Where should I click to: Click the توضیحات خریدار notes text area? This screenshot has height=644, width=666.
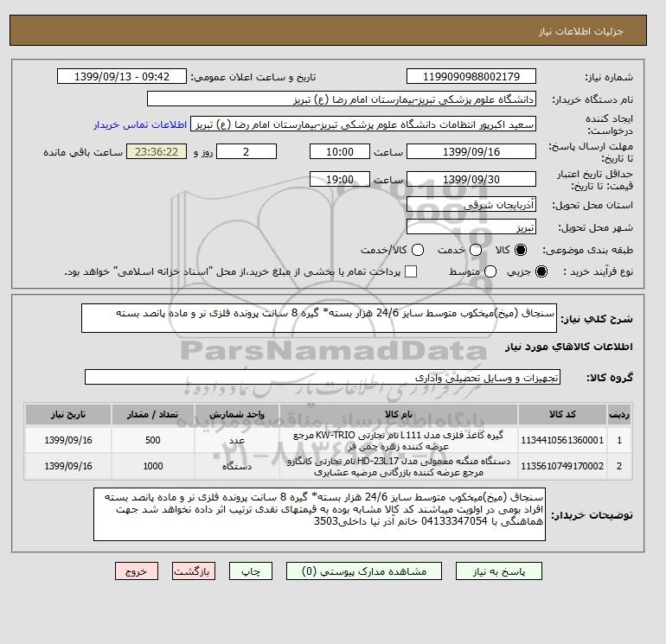[x=319, y=514]
